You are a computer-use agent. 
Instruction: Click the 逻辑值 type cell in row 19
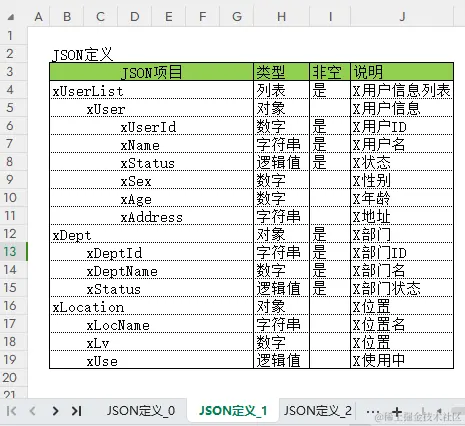[x=282, y=360]
